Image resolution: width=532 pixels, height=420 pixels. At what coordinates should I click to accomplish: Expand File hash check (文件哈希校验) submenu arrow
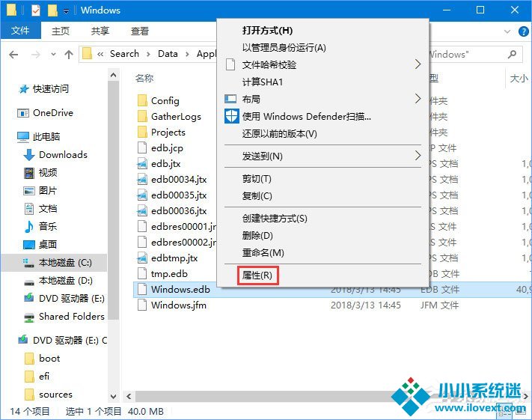pos(418,64)
